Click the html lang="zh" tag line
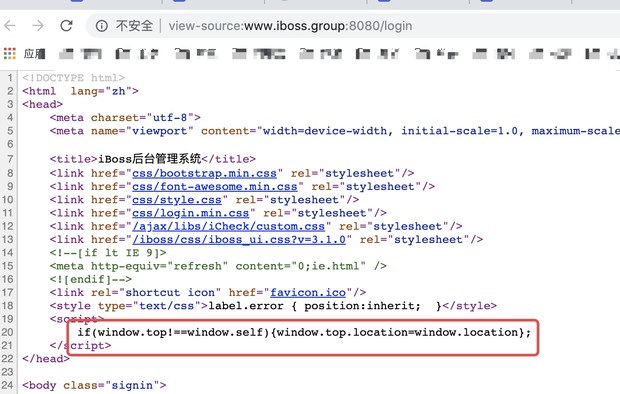The width and height of the screenshot is (620, 394). 80,91
